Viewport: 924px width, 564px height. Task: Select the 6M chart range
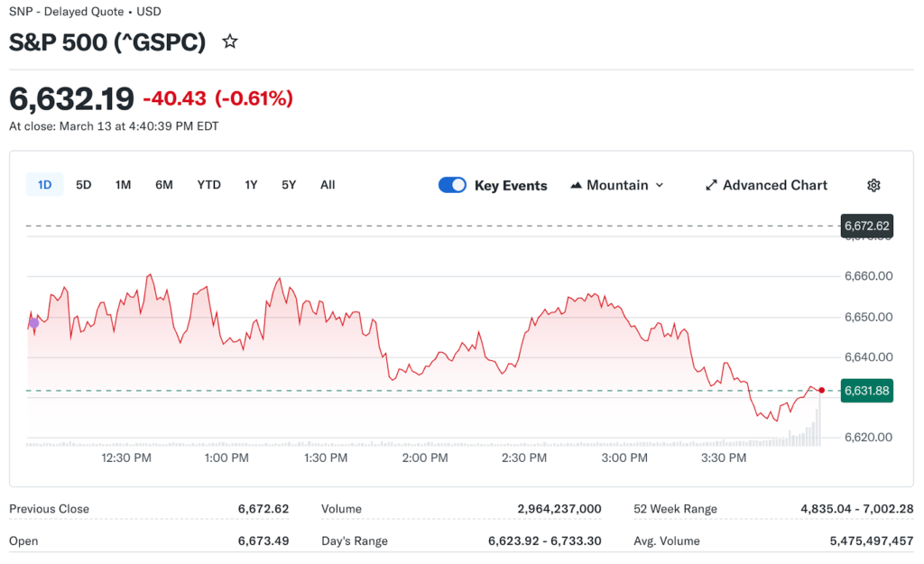(163, 185)
